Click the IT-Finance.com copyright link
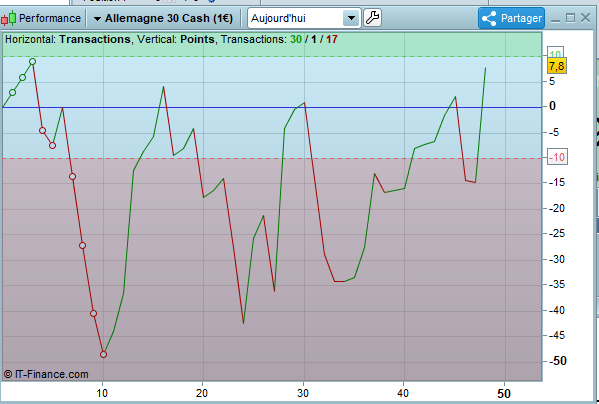This screenshot has height=404, width=599. [46, 374]
